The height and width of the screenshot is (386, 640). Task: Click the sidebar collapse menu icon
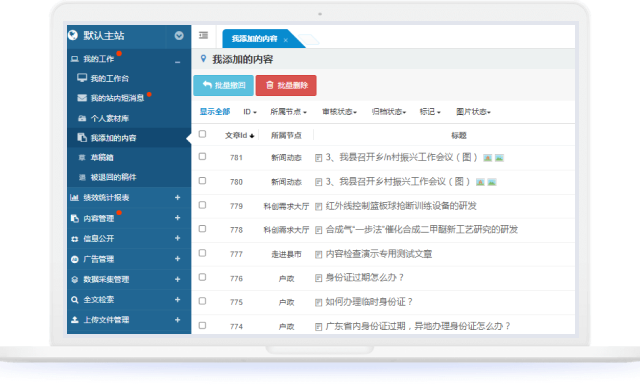[x=203, y=35]
